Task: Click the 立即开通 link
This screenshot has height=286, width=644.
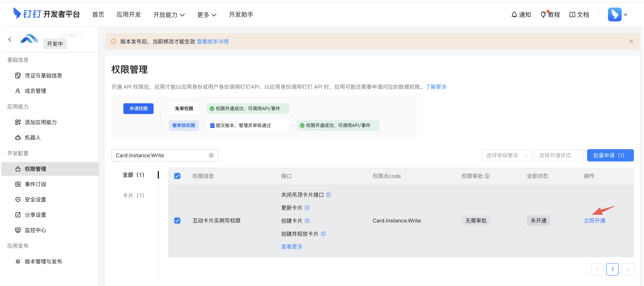Action: (594, 221)
